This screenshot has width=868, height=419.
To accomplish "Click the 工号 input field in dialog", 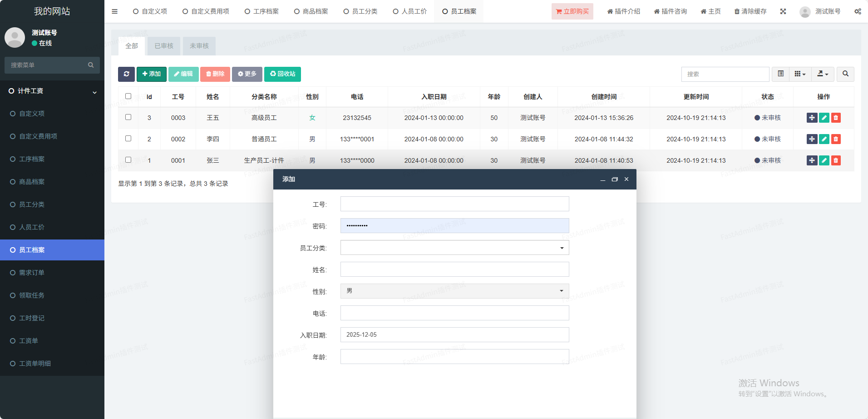I will click(x=454, y=204).
